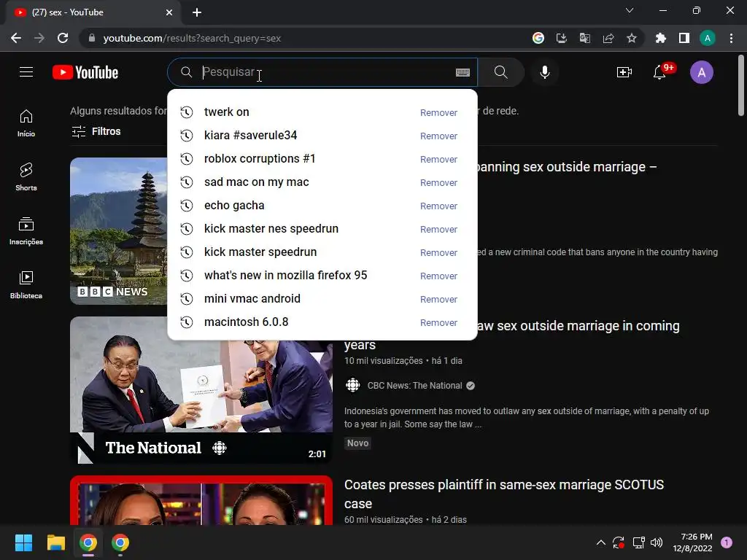
Task: Open the volume control in system tray
Action: coord(657,542)
